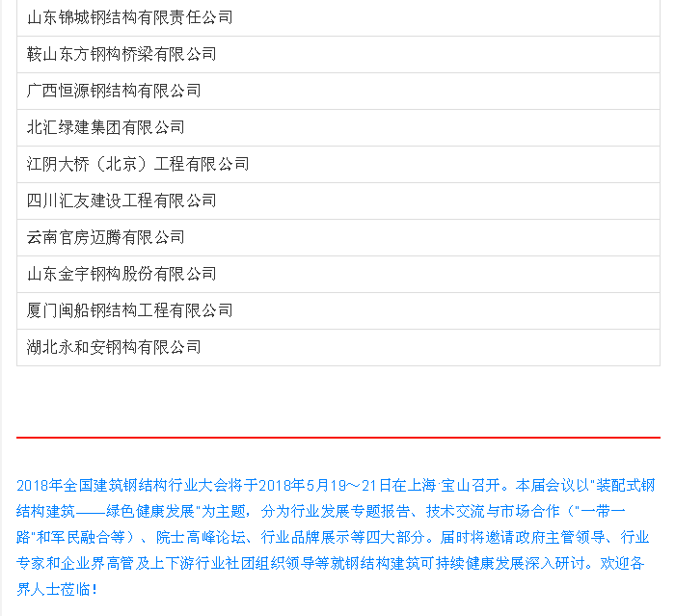Viewport: 675px width, 616px height.
Task: Select row 云南官房迈腾有限公司
Action: [337, 237]
